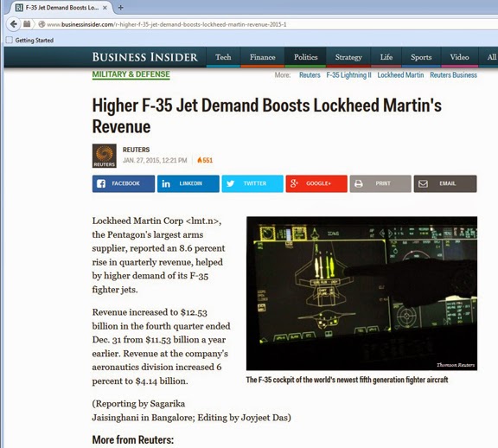Open the MILITARY & DEFENSE category link
The width and height of the screenshot is (498, 448).
click(x=131, y=74)
